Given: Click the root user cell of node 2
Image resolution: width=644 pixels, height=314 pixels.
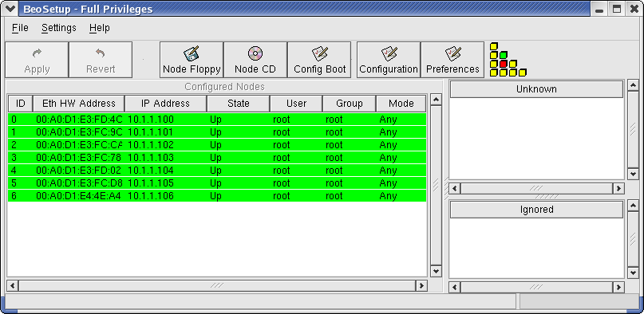Looking at the screenshot, I should (282, 145).
